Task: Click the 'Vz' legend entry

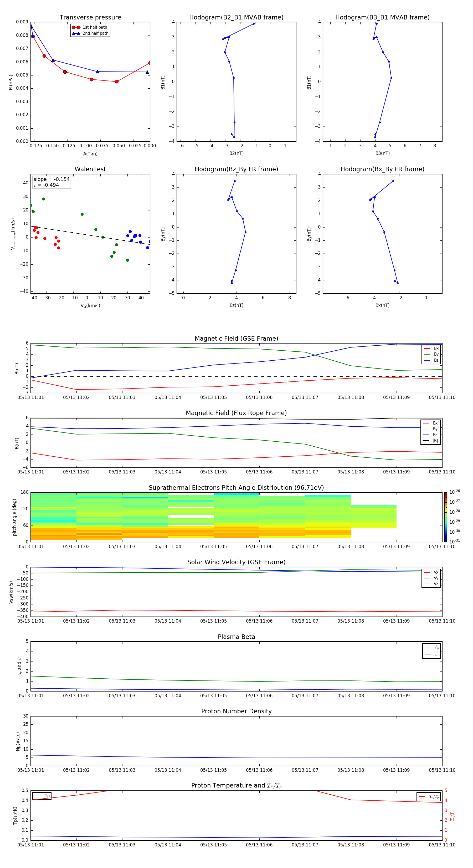Action: tap(431, 584)
